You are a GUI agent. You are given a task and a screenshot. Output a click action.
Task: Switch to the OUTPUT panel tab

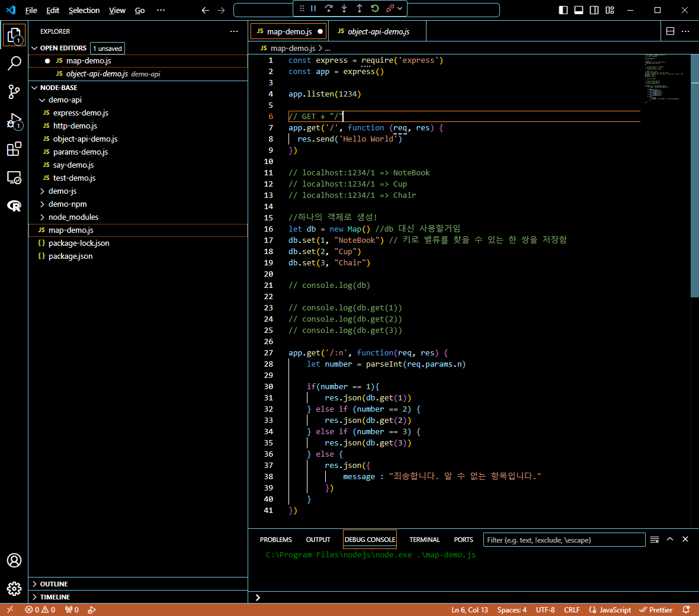(x=318, y=540)
